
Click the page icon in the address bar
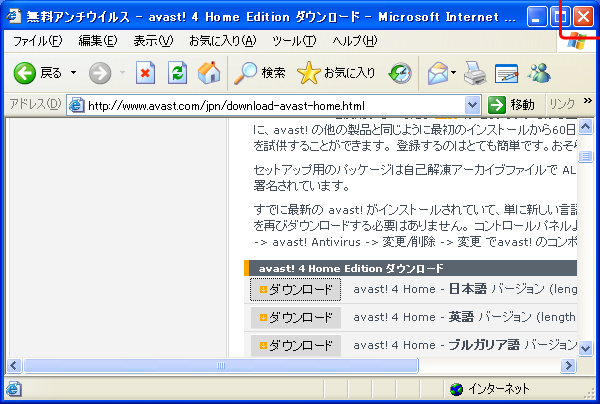[x=77, y=105]
